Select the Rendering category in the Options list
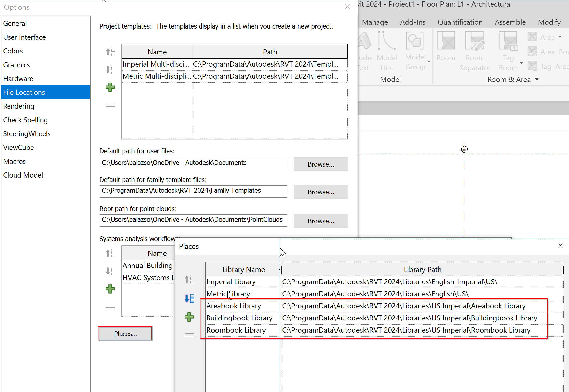The width and height of the screenshot is (569, 392). pyautogui.click(x=19, y=106)
